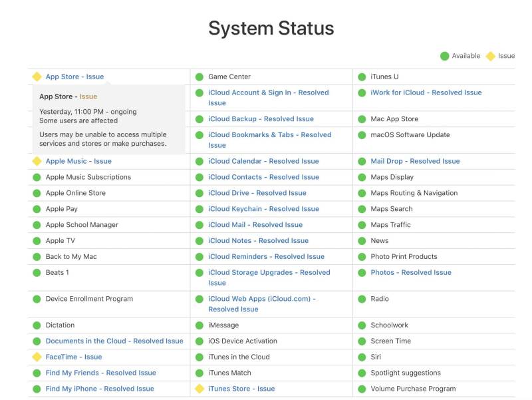This screenshot has width=532, height=400.
Task: Click the 'Yesterday, 11:00 PM - ongoing' popup text
Action: point(88,112)
